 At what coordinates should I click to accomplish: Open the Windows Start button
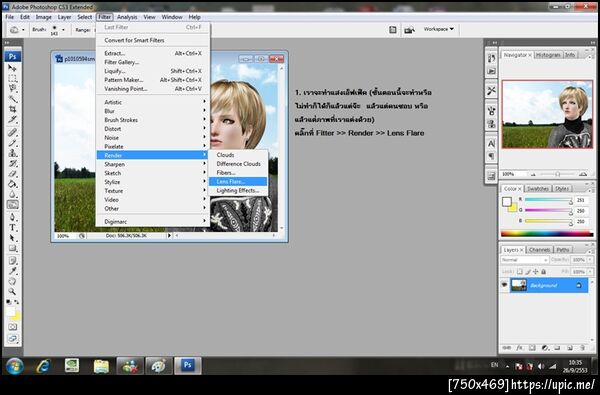(x=15, y=366)
